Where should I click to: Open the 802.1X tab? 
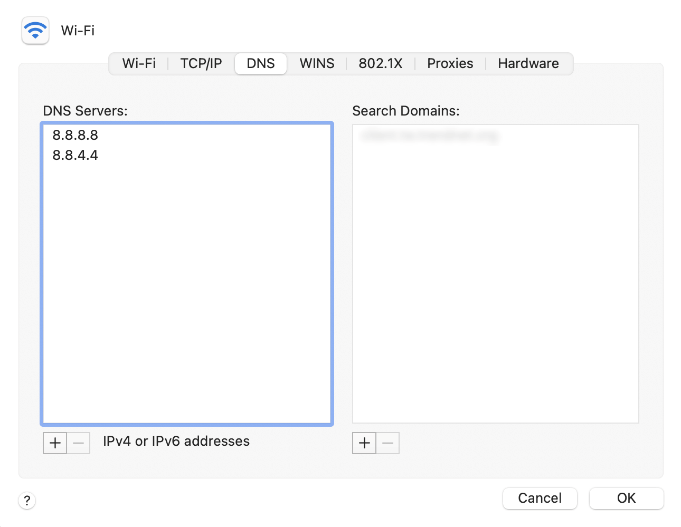pyautogui.click(x=380, y=63)
